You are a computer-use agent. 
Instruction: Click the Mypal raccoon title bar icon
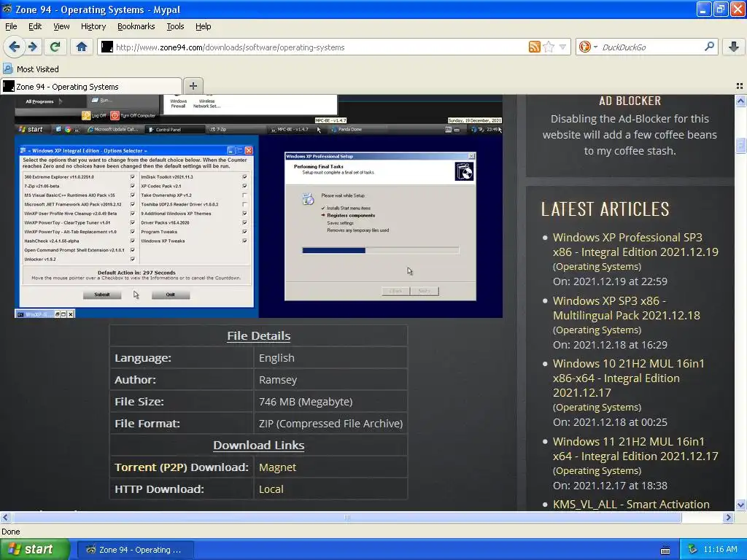7,9
